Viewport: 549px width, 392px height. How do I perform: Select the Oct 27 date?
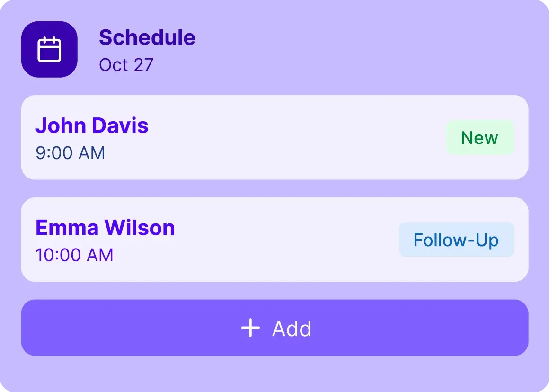[x=126, y=65]
